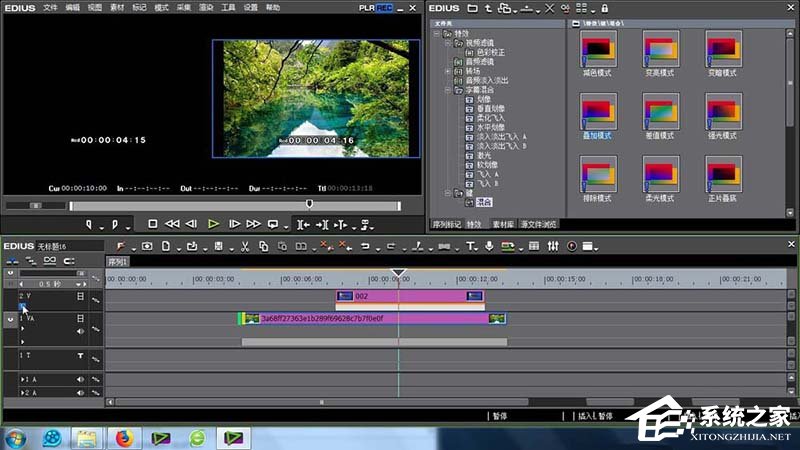Viewport: 800px width, 450px height.
Task: Click the Set In point icon below preview
Action: (91, 224)
